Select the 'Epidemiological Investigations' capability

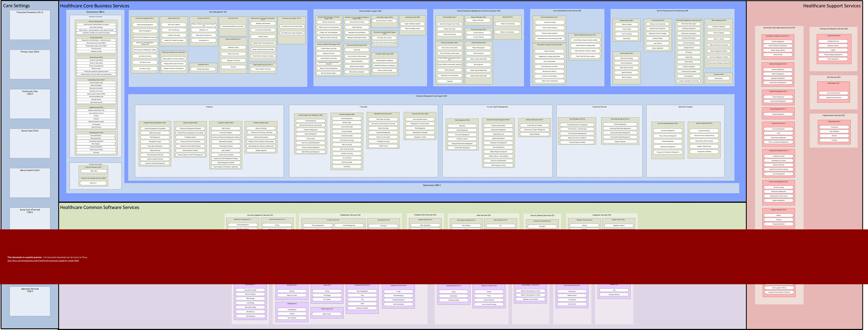click(x=385, y=61)
